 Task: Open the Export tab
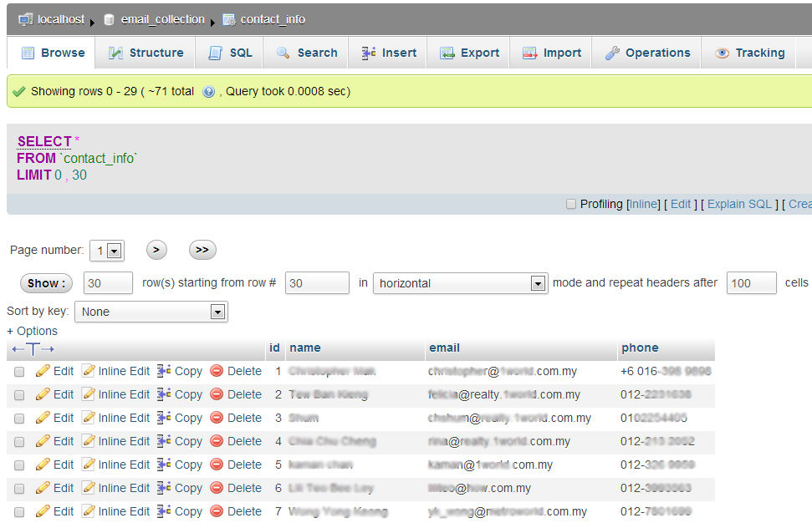tap(470, 53)
